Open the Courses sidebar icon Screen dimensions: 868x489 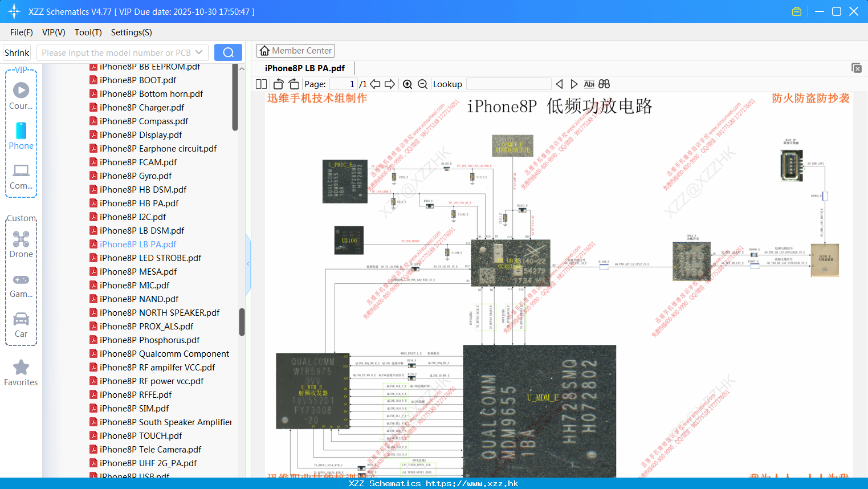tap(21, 96)
